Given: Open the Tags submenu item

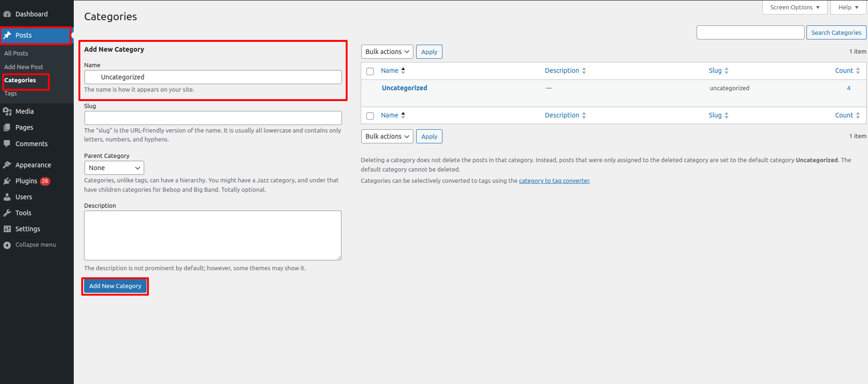Looking at the screenshot, I should point(10,94).
